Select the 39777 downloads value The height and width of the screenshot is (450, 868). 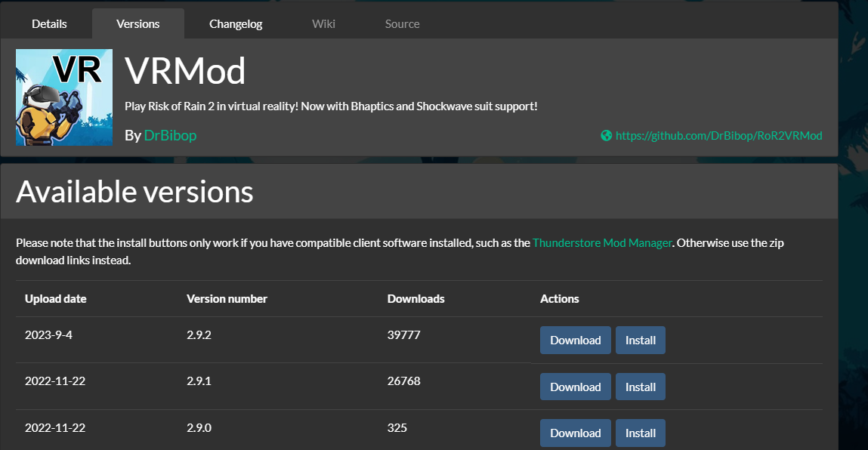click(403, 335)
